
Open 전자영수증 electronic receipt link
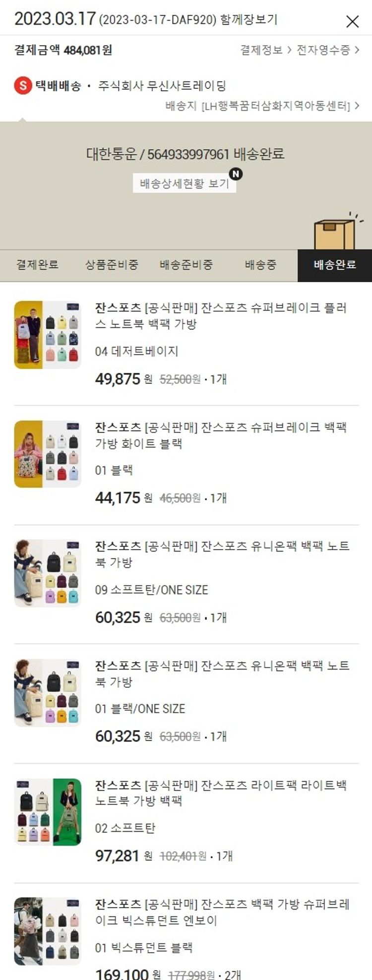(328, 50)
